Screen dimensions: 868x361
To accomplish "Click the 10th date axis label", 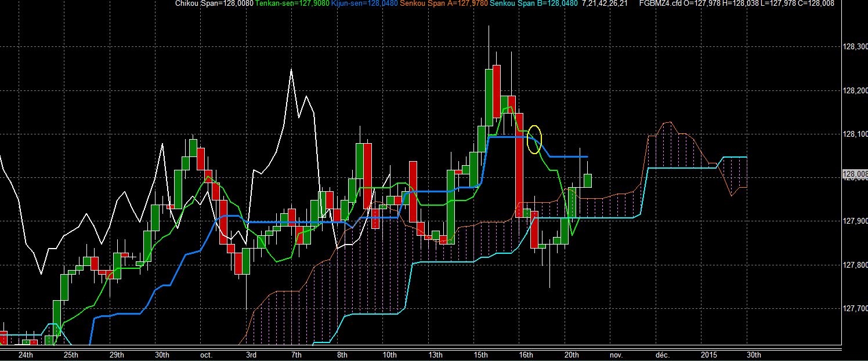I will (x=390, y=355).
